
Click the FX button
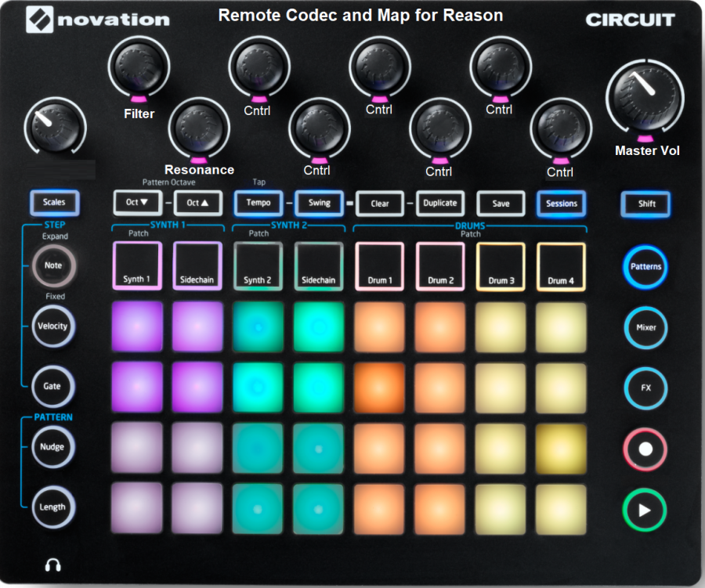point(645,388)
